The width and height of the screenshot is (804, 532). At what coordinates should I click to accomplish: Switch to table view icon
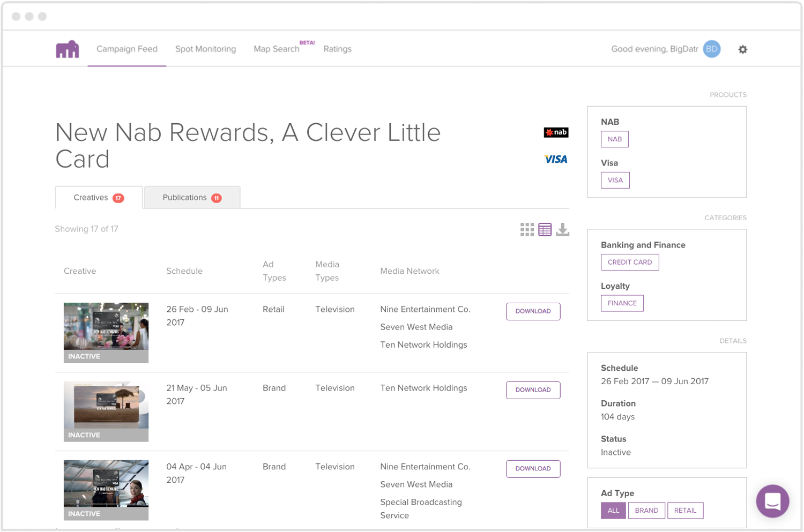(545, 230)
